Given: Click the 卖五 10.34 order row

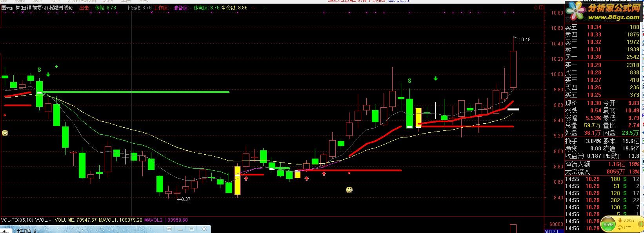Looking at the screenshot, I should (x=602, y=27).
